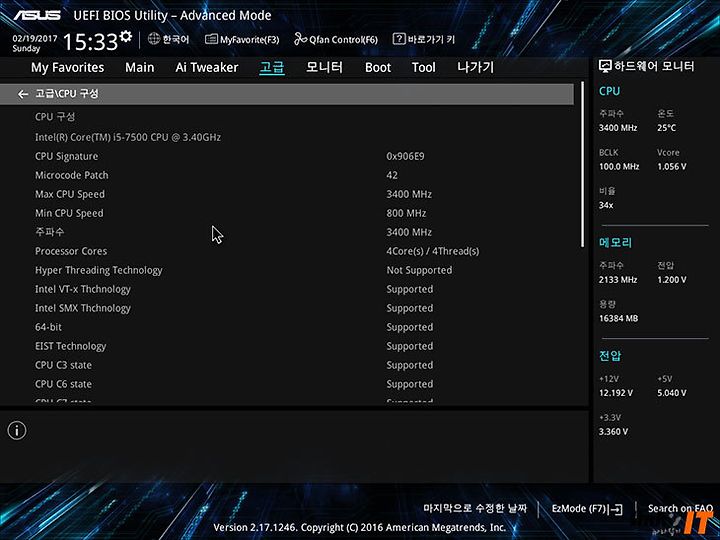Select the Min CPU Speed row
The height and width of the screenshot is (540, 720).
coord(287,213)
